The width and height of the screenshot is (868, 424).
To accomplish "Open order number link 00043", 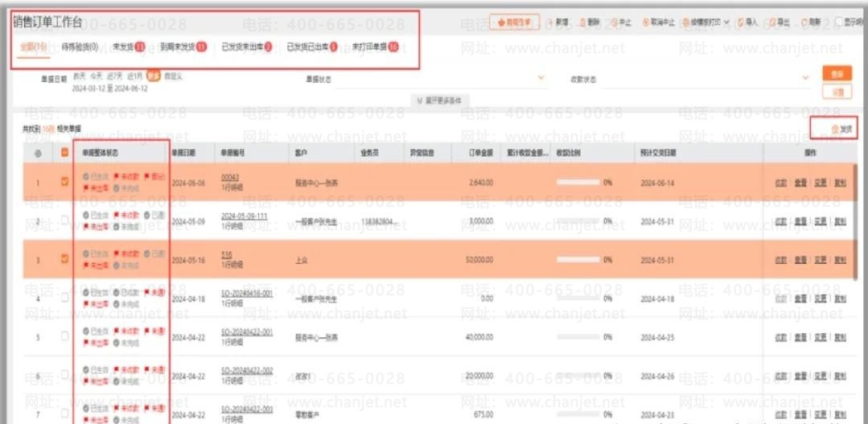I will (229, 177).
